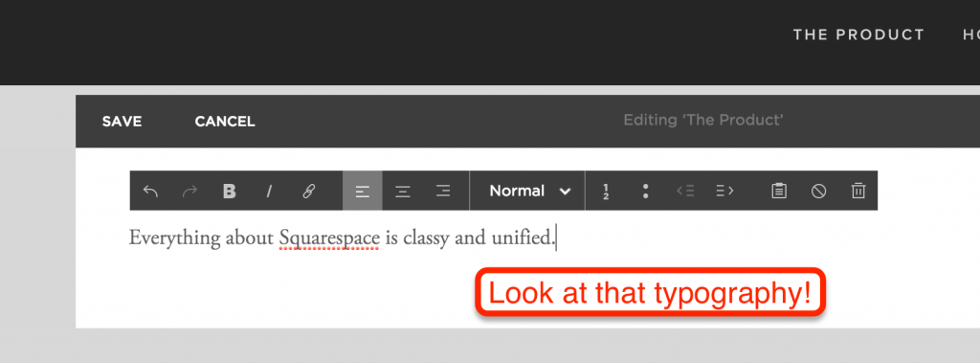This screenshot has width=980, height=363.
Task: Decrease indent with the outdent icon
Action: (x=685, y=191)
